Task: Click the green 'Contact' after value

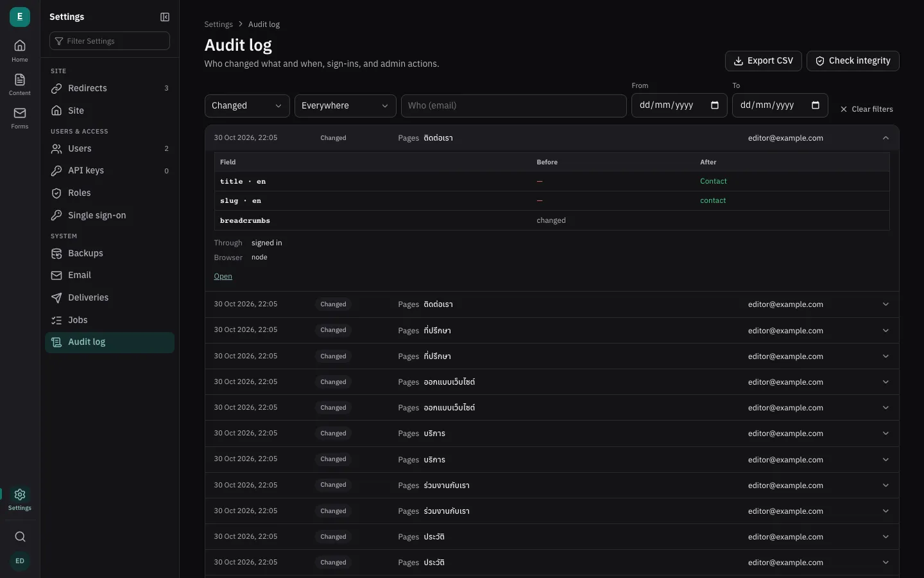Action: coord(714,182)
